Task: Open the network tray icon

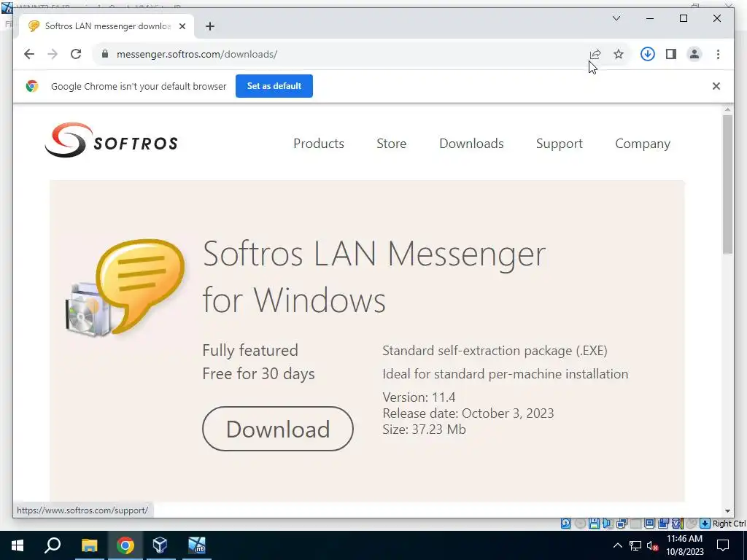Action: (x=635, y=545)
